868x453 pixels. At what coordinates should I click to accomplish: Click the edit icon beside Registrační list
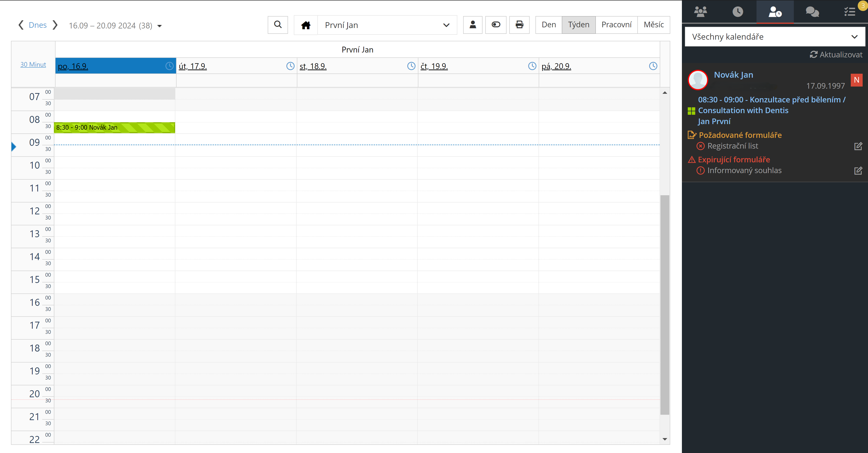tap(858, 146)
